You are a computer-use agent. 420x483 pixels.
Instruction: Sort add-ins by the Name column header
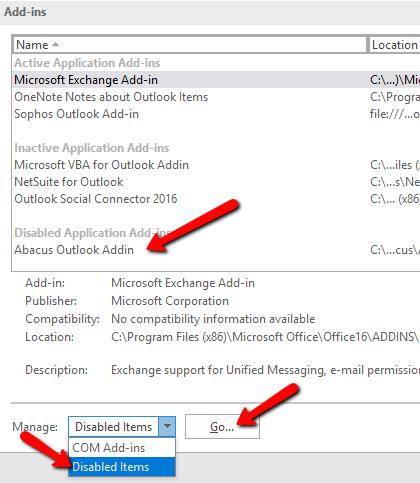pyautogui.click(x=190, y=45)
